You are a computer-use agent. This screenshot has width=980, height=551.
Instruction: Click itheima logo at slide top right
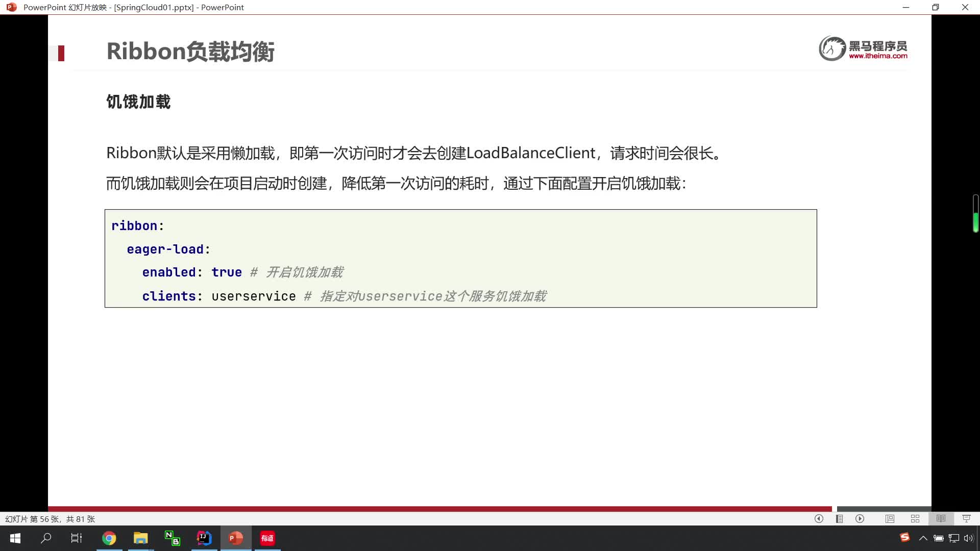(863, 48)
